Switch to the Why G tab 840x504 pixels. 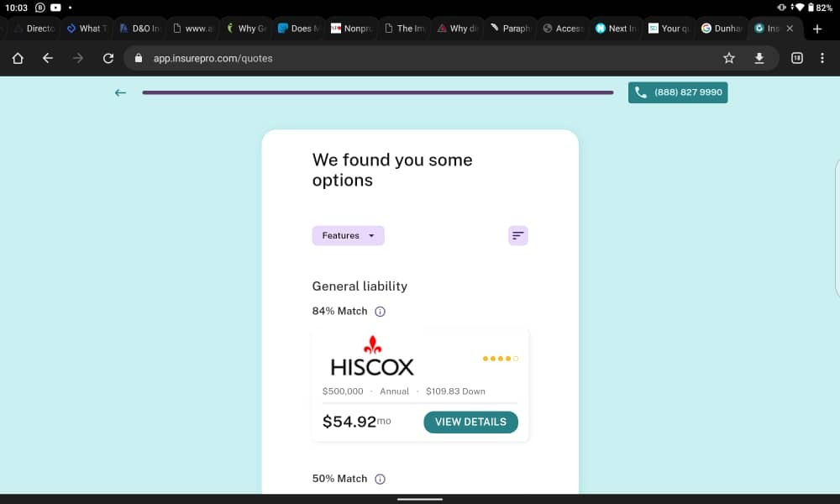click(x=246, y=29)
